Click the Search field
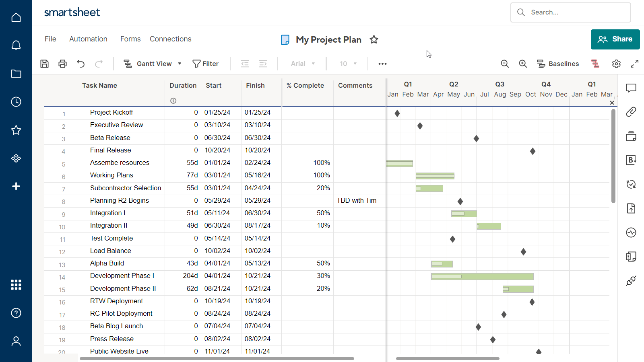 (x=572, y=12)
